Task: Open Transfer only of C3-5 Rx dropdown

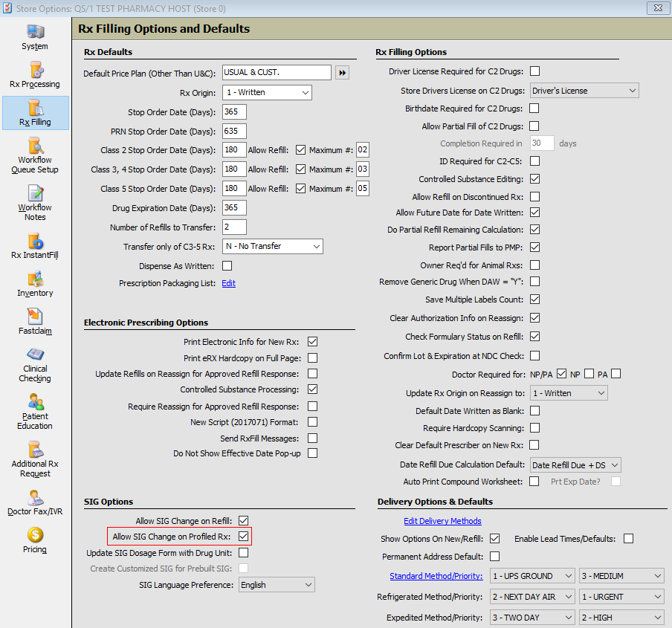Action: pyautogui.click(x=273, y=246)
